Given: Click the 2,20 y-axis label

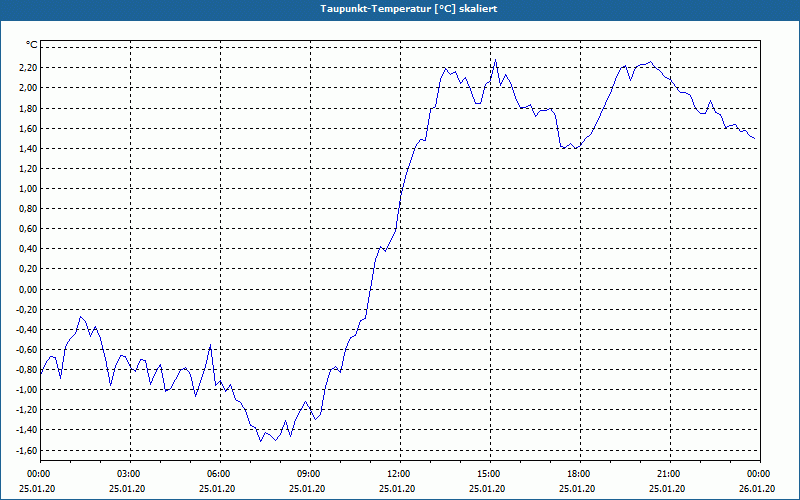Looking at the screenshot, I should pyautogui.click(x=29, y=68).
